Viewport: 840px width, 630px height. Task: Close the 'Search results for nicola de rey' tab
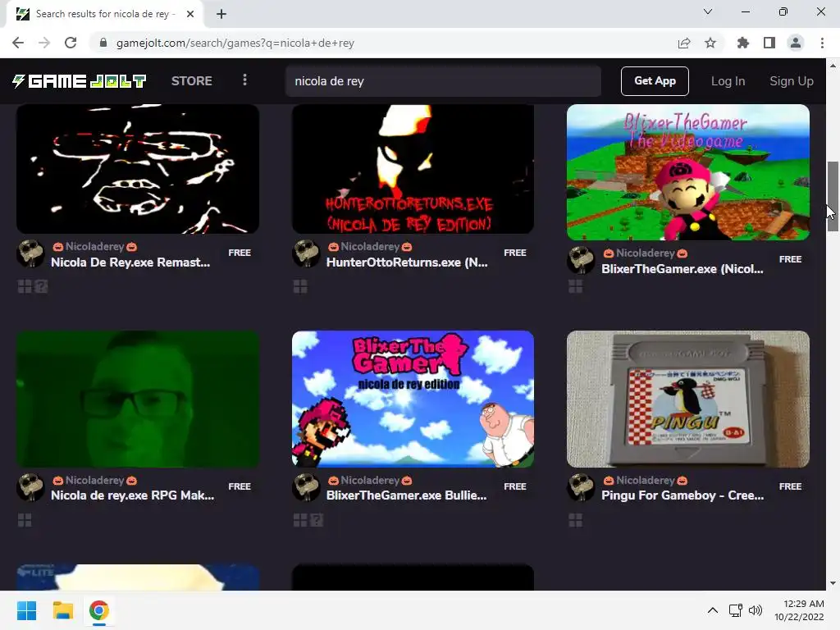pyautogui.click(x=189, y=14)
